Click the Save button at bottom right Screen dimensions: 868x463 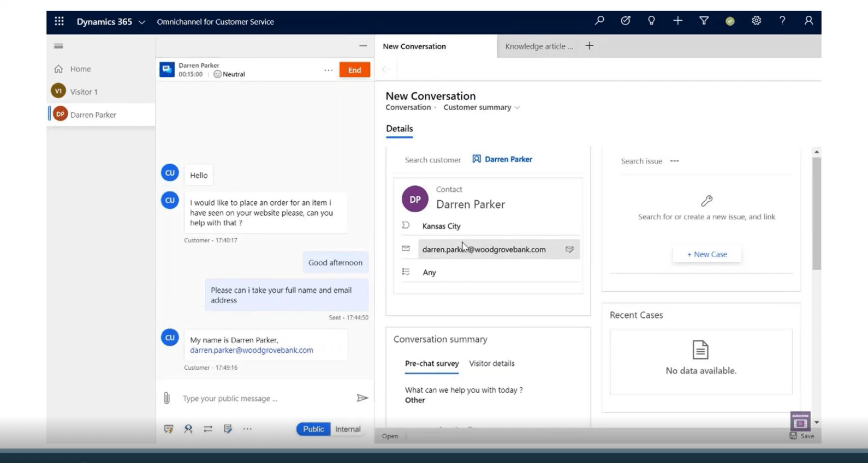[x=802, y=436]
